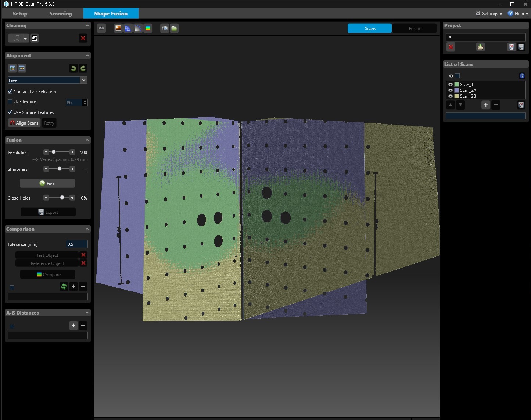Click the blue info icon in List of Scans
The height and width of the screenshot is (420, 531).
coord(522,76)
